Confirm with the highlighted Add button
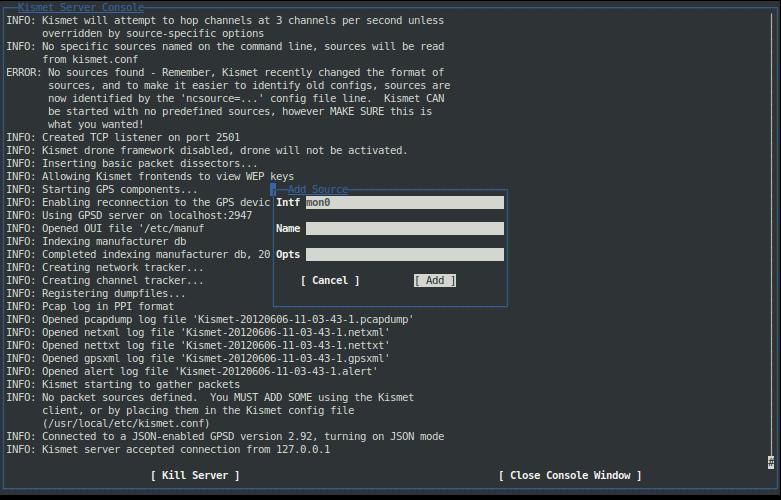 tap(434, 280)
